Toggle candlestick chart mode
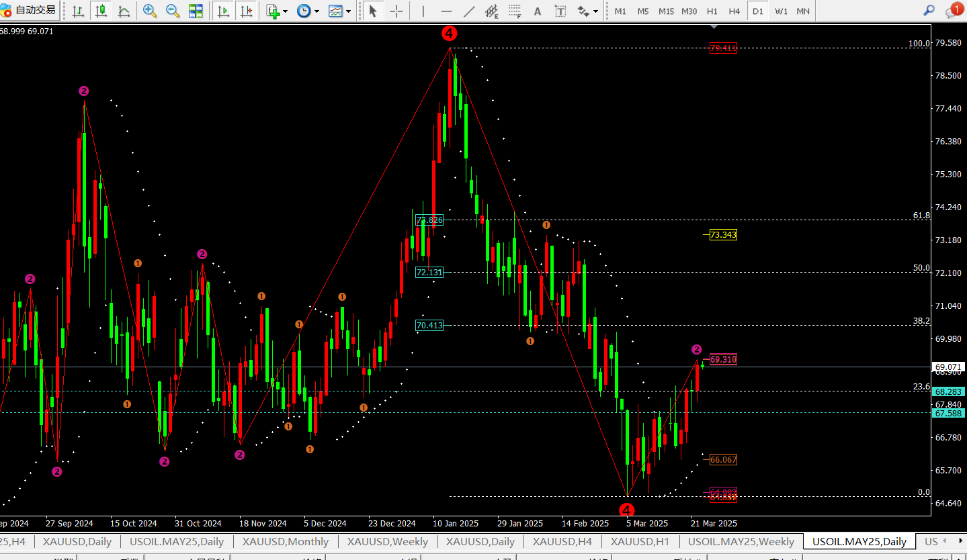967x560 pixels. (x=101, y=11)
